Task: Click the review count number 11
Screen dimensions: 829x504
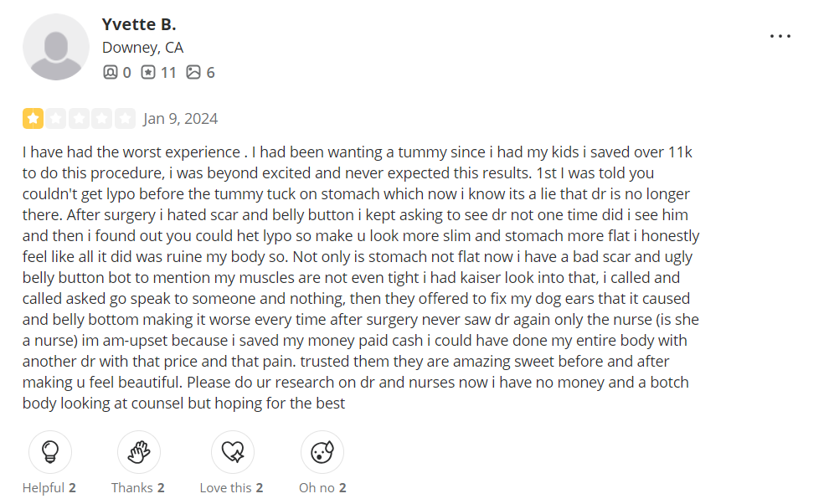Action: pyautogui.click(x=168, y=73)
